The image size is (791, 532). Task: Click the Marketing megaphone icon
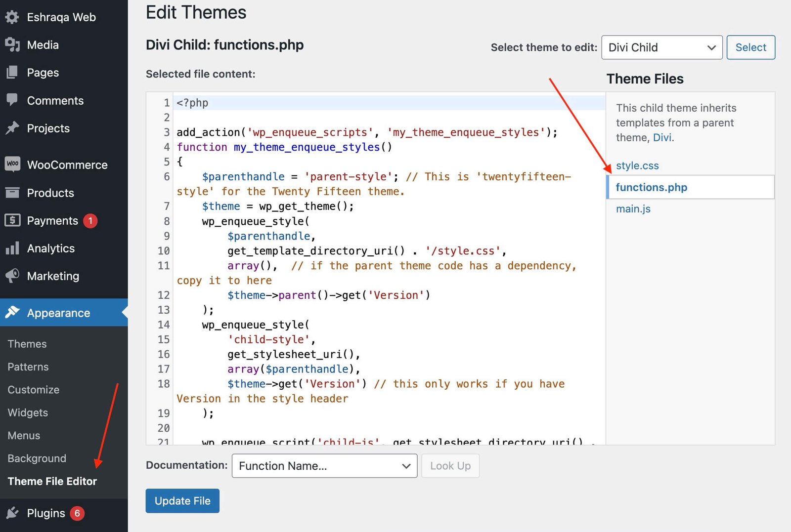[x=12, y=276]
